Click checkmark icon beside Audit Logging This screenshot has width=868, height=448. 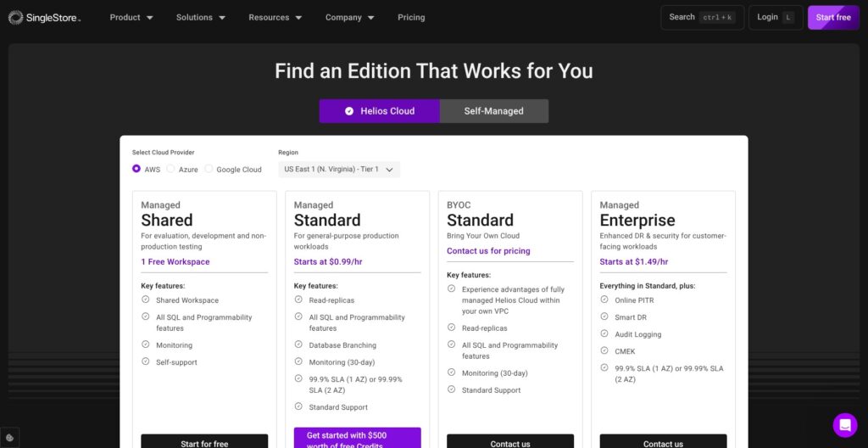[x=604, y=333]
